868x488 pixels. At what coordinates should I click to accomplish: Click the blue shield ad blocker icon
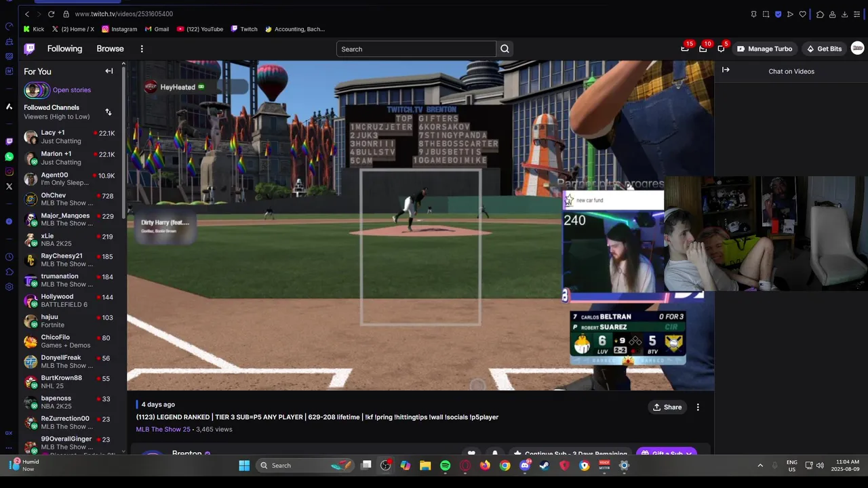(x=778, y=14)
